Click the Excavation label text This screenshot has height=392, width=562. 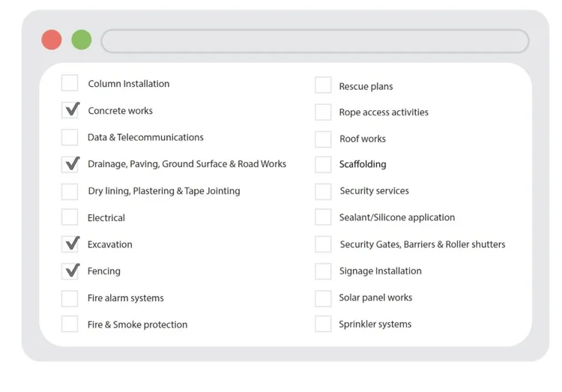[109, 244]
